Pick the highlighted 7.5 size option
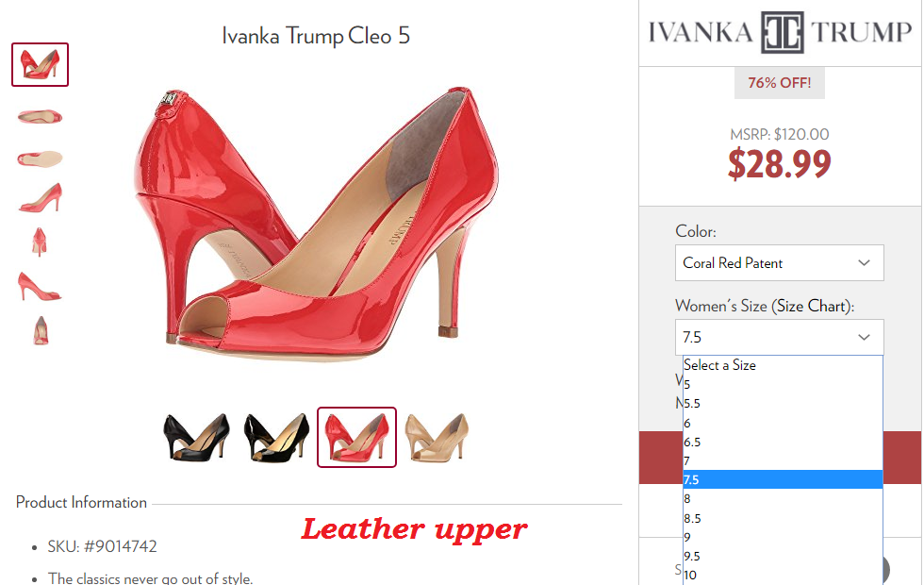The width and height of the screenshot is (924, 585). coord(783,479)
